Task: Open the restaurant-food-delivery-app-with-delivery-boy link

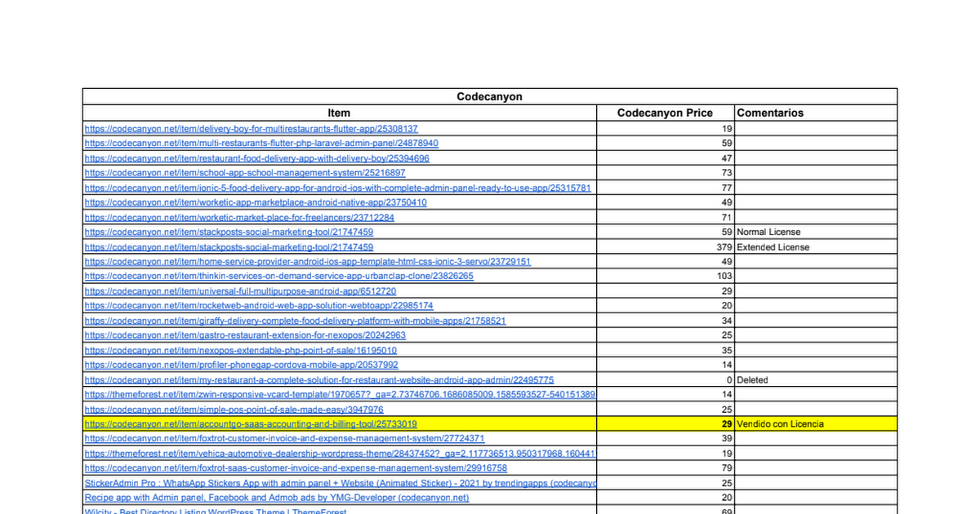Action: click(x=257, y=158)
